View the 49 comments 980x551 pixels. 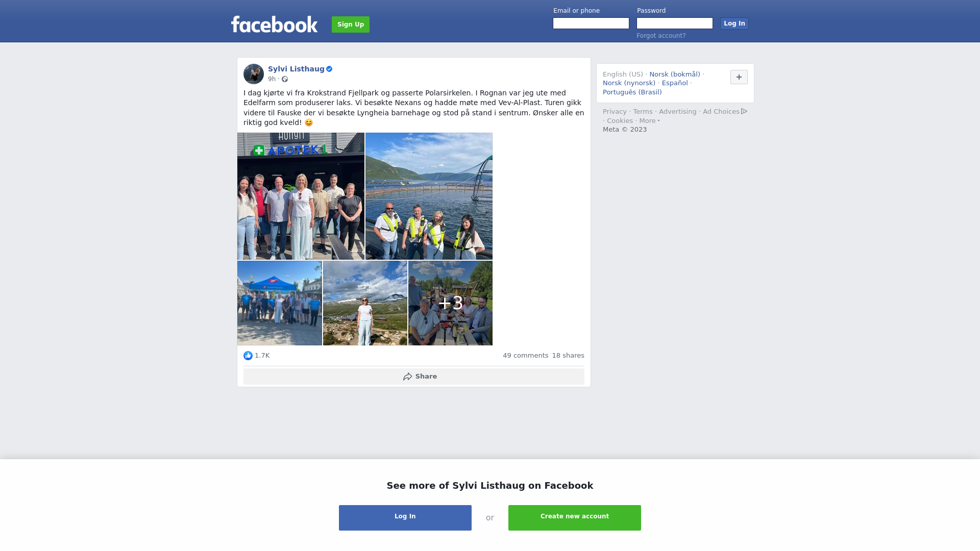click(x=525, y=356)
